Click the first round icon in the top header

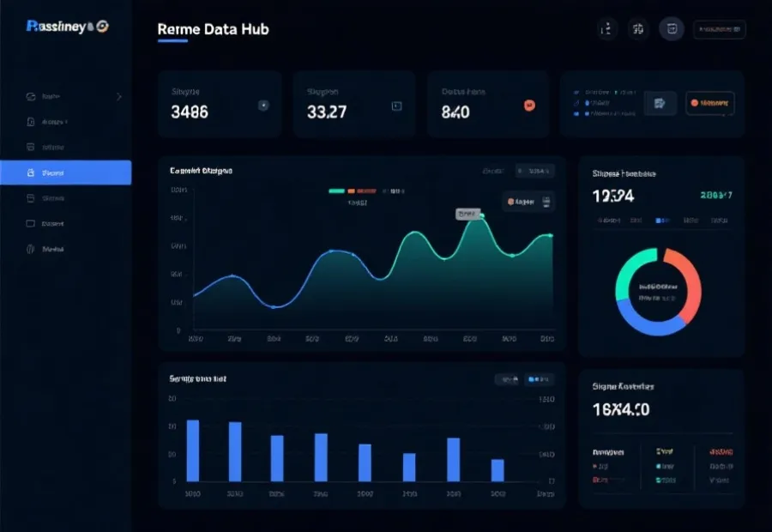click(607, 29)
